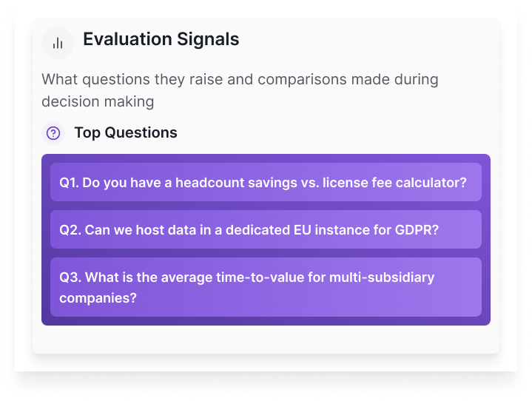Click the Top Questions heading
Screen dimensions: 532x401
[126, 133]
